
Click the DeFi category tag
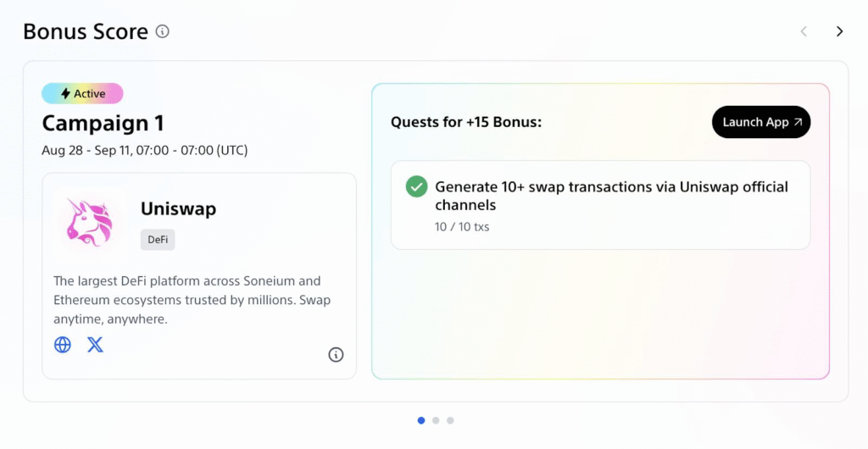158,240
